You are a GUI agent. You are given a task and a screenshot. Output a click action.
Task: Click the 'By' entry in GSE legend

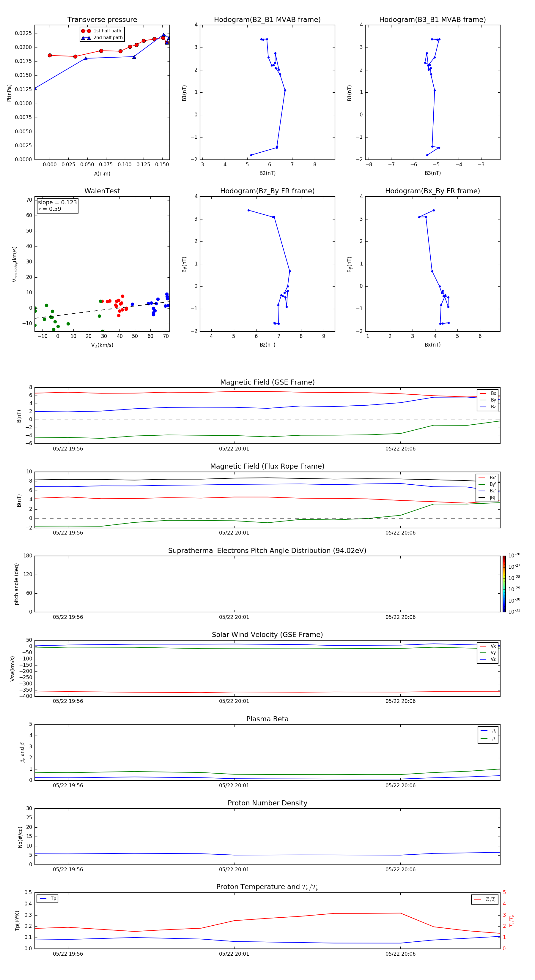coord(488,400)
